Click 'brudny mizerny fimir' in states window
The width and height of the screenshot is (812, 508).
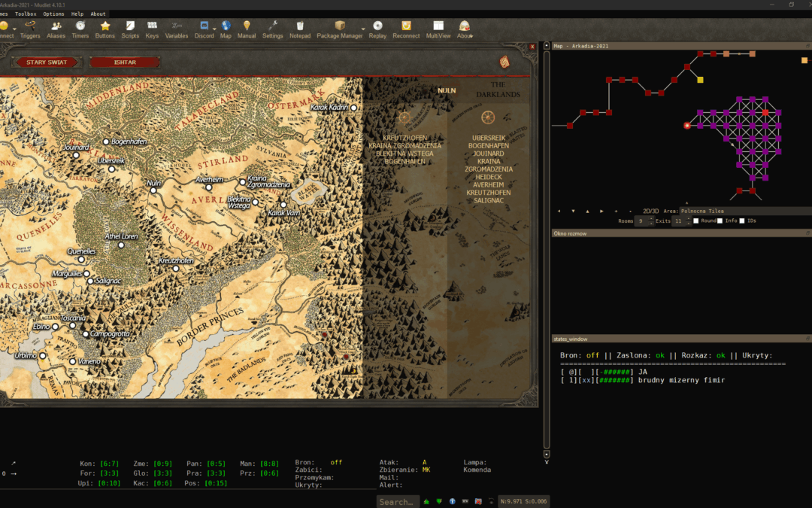click(681, 380)
